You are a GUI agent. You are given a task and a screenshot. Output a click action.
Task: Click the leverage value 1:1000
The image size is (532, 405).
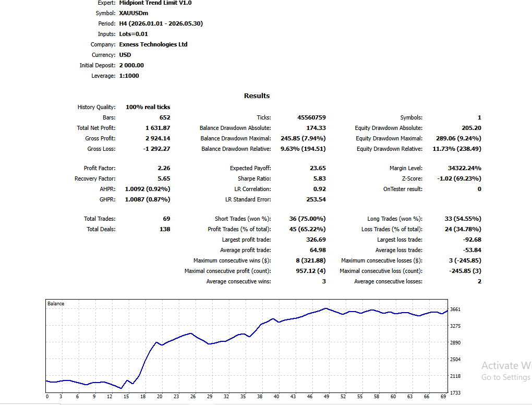coord(129,76)
